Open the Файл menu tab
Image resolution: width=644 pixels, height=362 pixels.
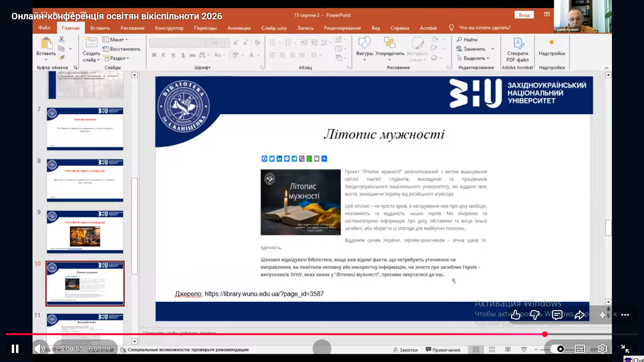[x=44, y=28]
